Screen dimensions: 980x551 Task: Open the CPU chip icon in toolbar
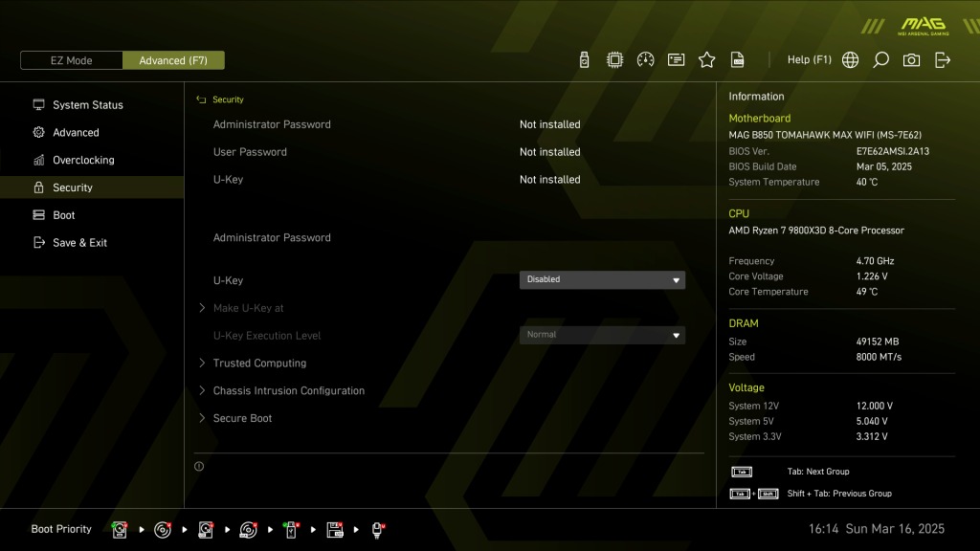pyautogui.click(x=614, y=60)
